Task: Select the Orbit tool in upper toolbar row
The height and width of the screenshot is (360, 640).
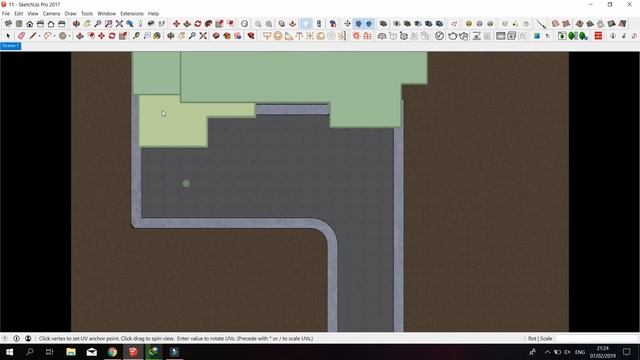Action: click(x=76, y=24)
